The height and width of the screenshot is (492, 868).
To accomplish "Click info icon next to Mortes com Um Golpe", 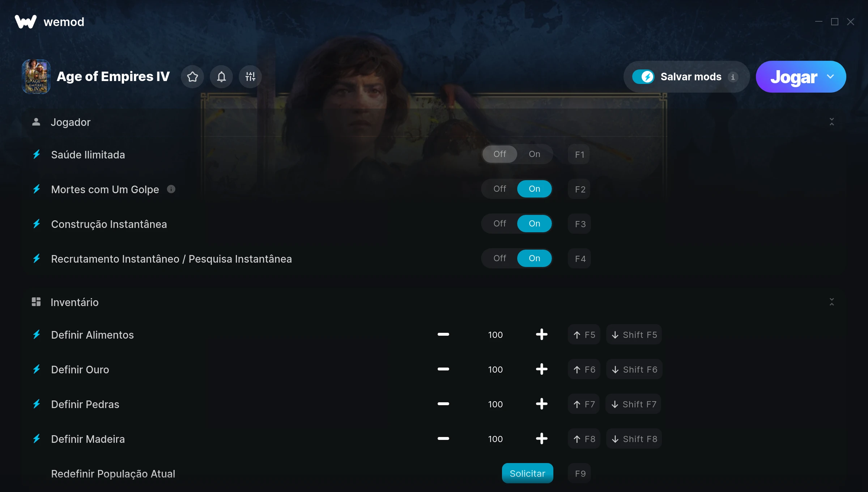I will (171, 189).
